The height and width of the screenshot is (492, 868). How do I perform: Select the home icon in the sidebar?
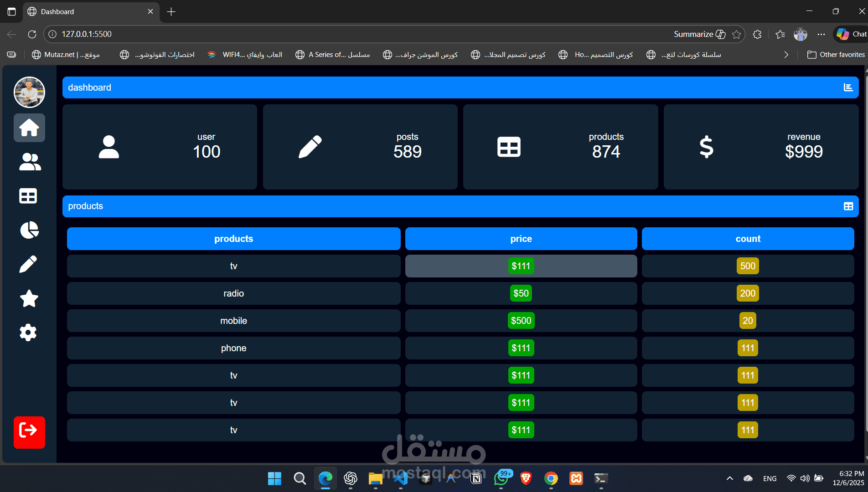pyautogui.click(x=29, y=128)
